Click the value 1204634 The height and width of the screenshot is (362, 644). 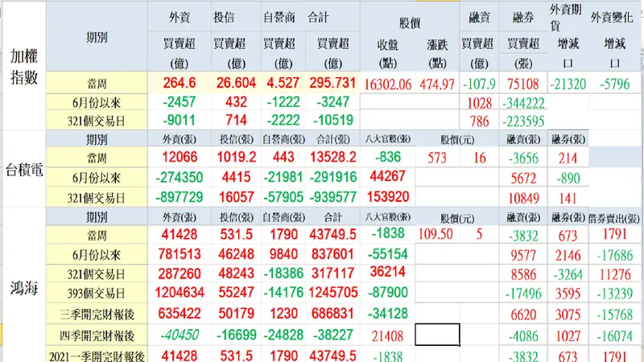(179, 293)
